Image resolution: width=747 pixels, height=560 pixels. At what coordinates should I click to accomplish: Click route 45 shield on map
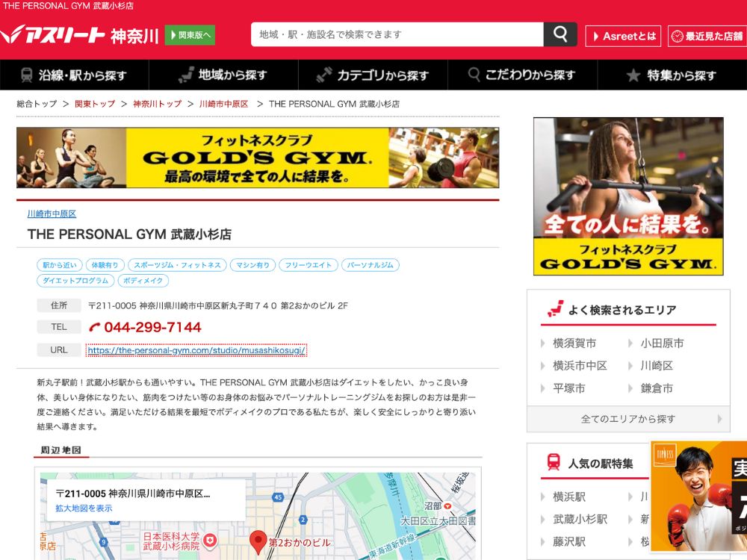(278, 497)
